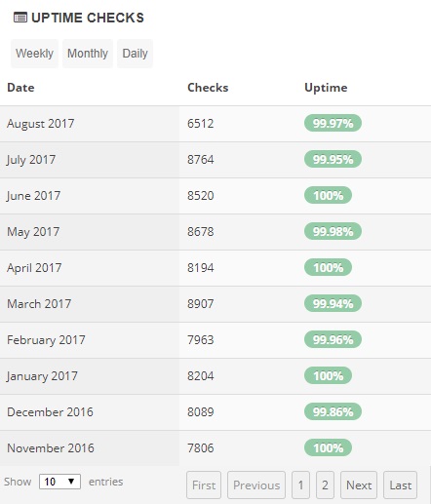
Task: Sort table by Checks column header
Action: point(208,88)
